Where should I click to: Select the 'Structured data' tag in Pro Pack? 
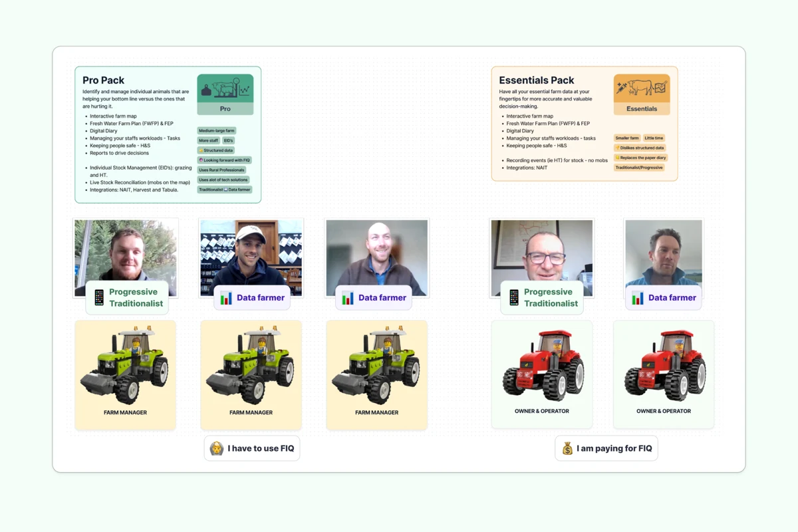point(216,150)
